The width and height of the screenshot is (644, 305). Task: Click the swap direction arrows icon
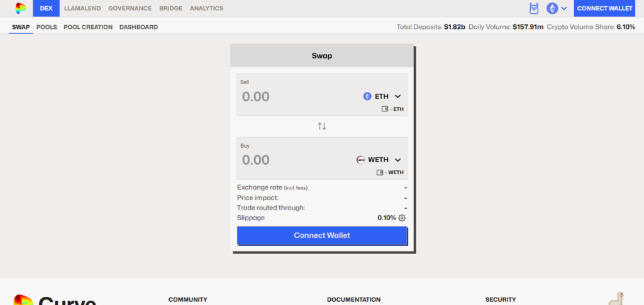point(322,126)
